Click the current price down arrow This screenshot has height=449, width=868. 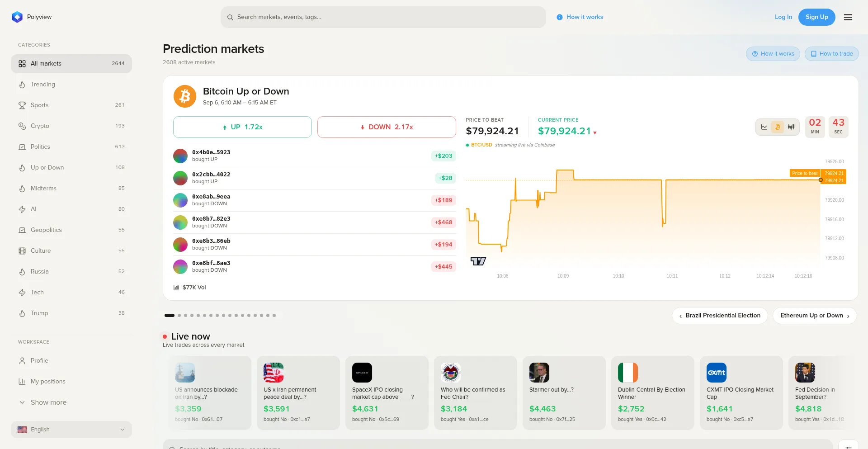(595, 133)
